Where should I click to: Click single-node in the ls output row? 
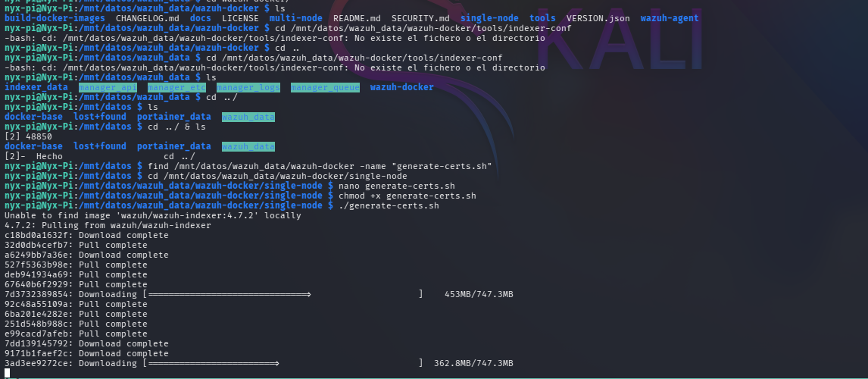click(x=489, y=18)
